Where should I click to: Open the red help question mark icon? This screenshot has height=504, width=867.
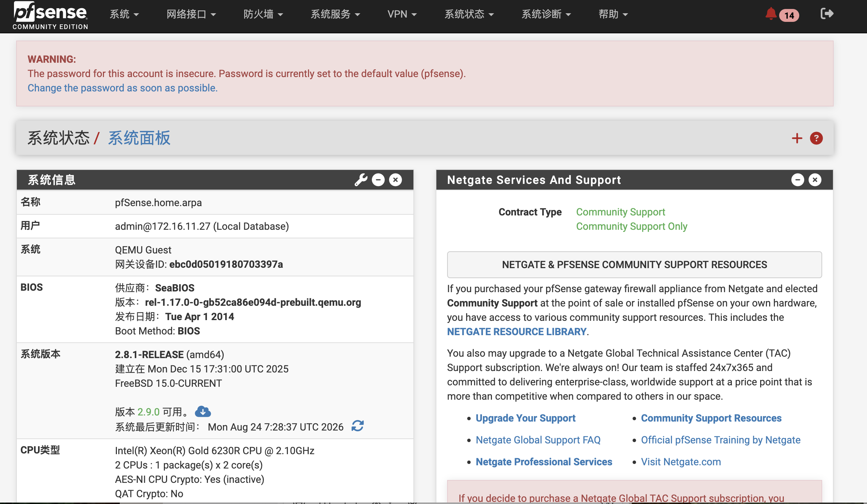coord(816,138)
